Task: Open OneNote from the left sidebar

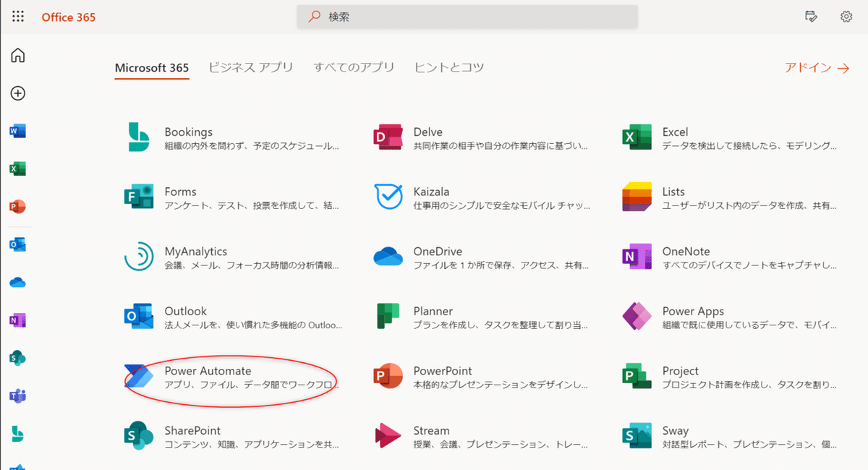Action: pos(17,320)
